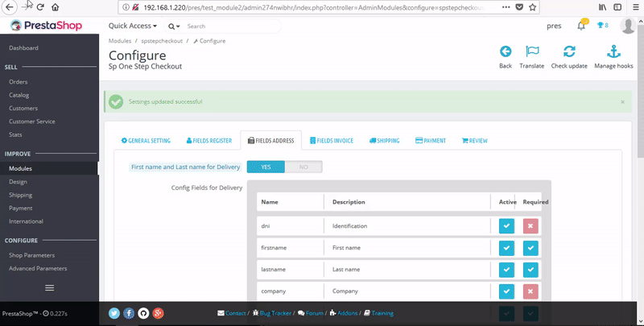Open the Twitter icon in footer

point(114,313)
